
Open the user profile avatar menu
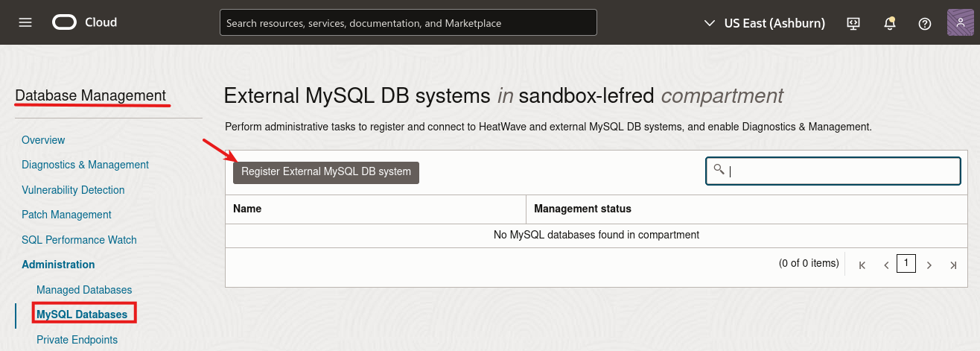tap(961, 22)
